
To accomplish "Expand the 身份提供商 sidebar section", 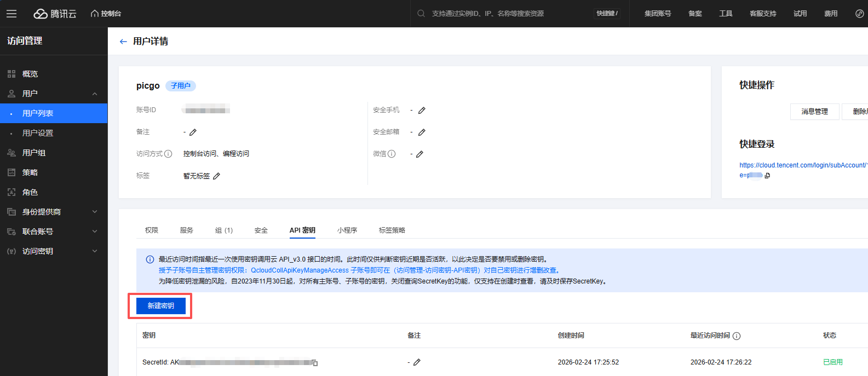I will [x=95, y=212].
